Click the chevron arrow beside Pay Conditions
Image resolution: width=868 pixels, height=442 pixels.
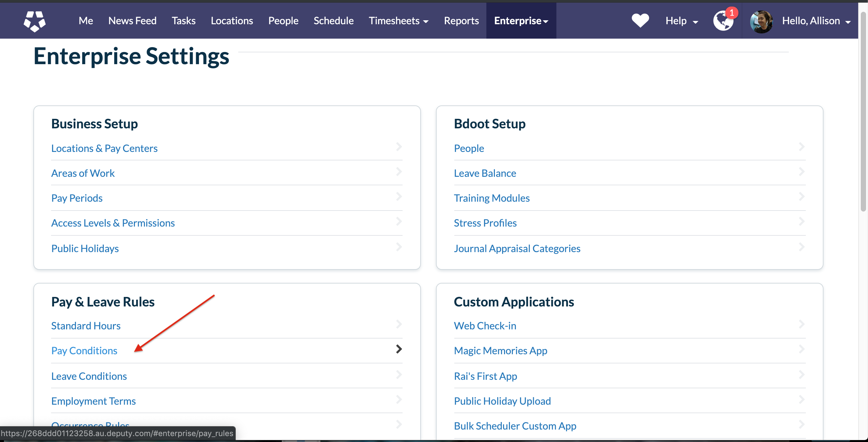coord(399,349)
